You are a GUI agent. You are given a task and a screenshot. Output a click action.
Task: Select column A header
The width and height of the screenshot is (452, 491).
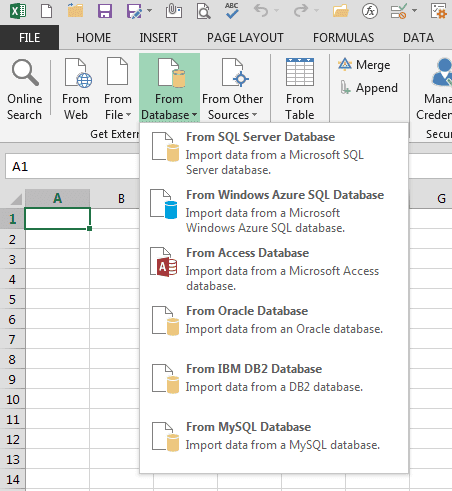click(x=57, y=198)
